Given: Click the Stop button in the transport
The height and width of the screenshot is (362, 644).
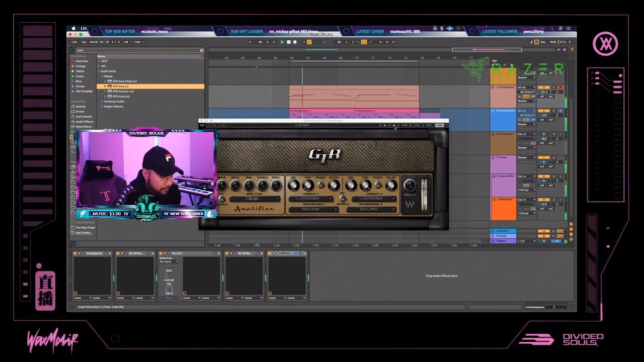Looking at the screenshot, I should [x=288, y=42].
